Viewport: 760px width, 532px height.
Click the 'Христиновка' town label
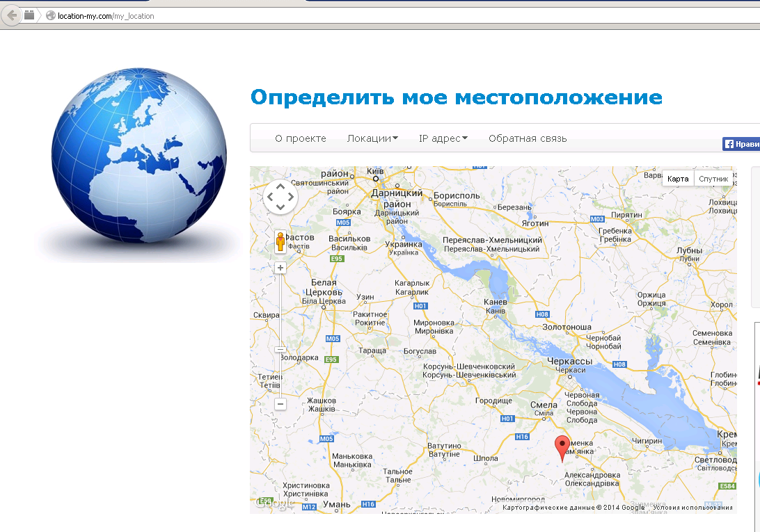[x=306, y=485]
